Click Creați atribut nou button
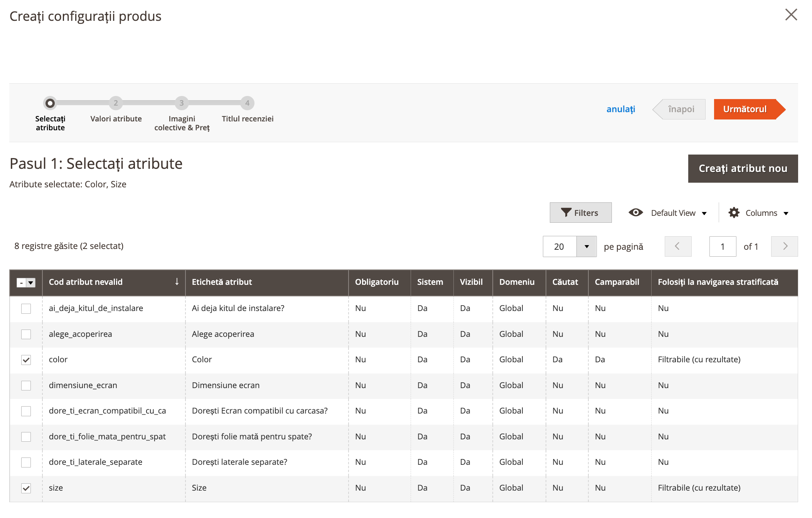This screenshot has width=812, height=518. [x=743, y=168]
